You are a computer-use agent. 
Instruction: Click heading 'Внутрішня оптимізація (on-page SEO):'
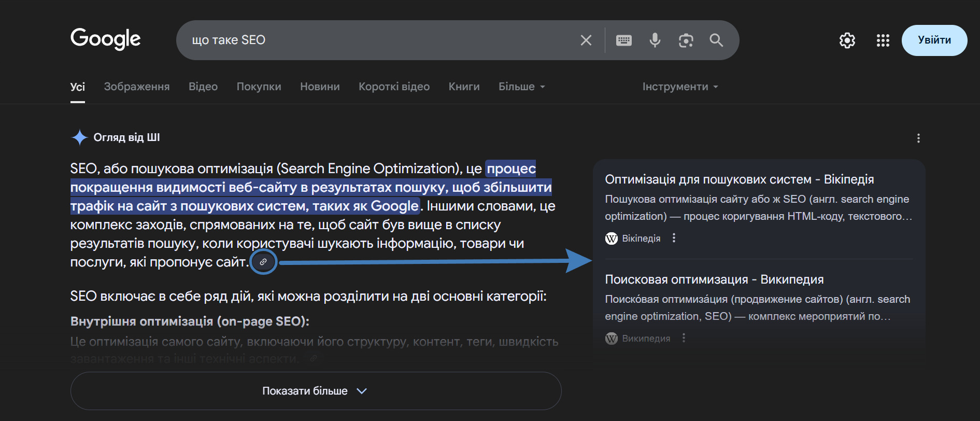coord(190,321)
